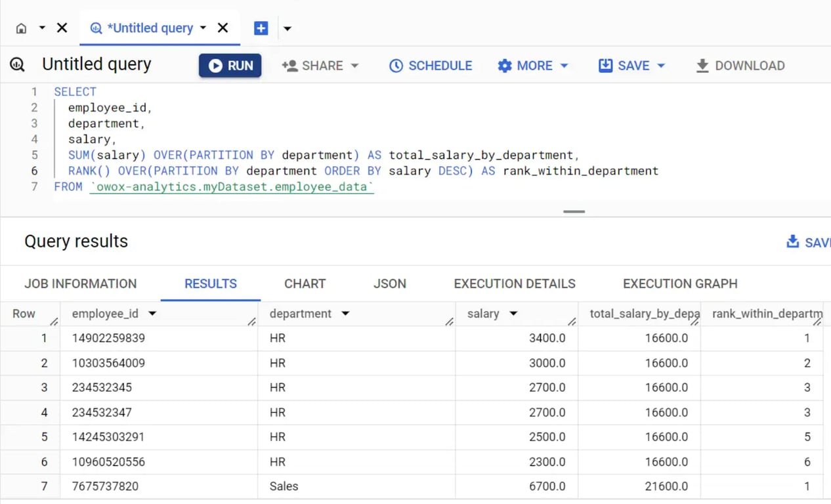Close the Untitled query tab
Image resolution: width=831 pixels, height=504 pixels.
point(223,28)
